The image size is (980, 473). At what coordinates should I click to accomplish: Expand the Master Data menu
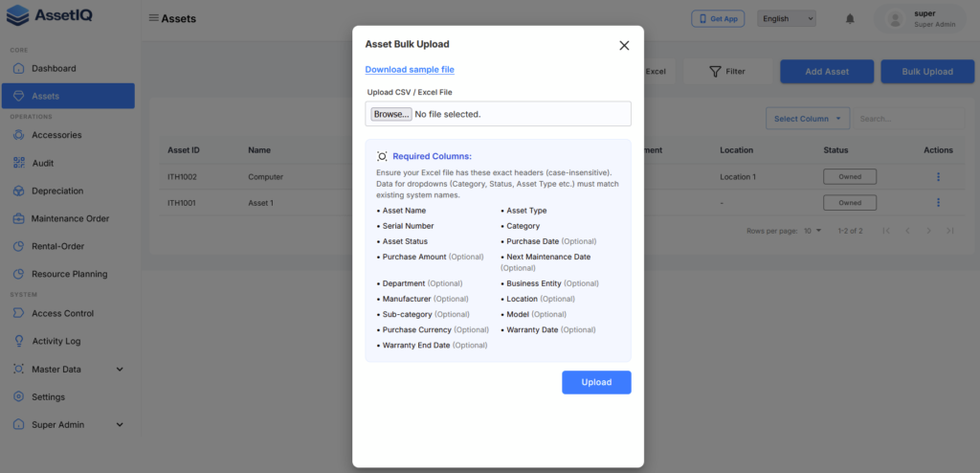pos(120,370)
